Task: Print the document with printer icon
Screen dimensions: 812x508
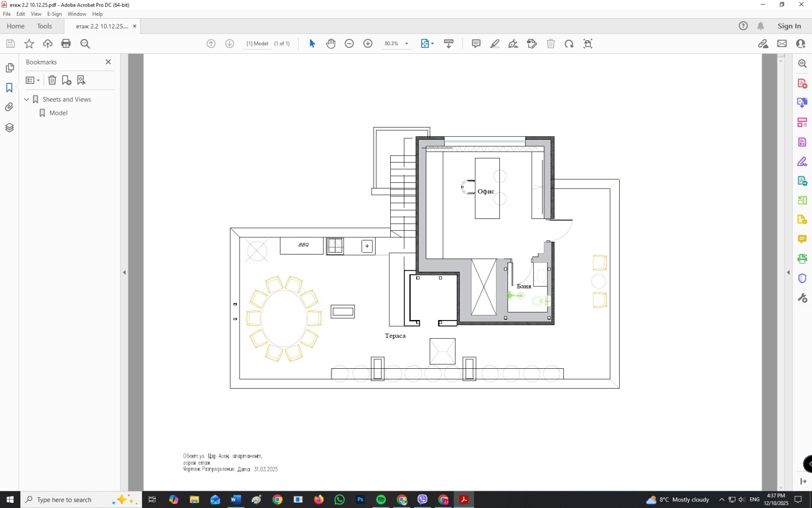Action: pyautogui.click(x=66, y=44)
